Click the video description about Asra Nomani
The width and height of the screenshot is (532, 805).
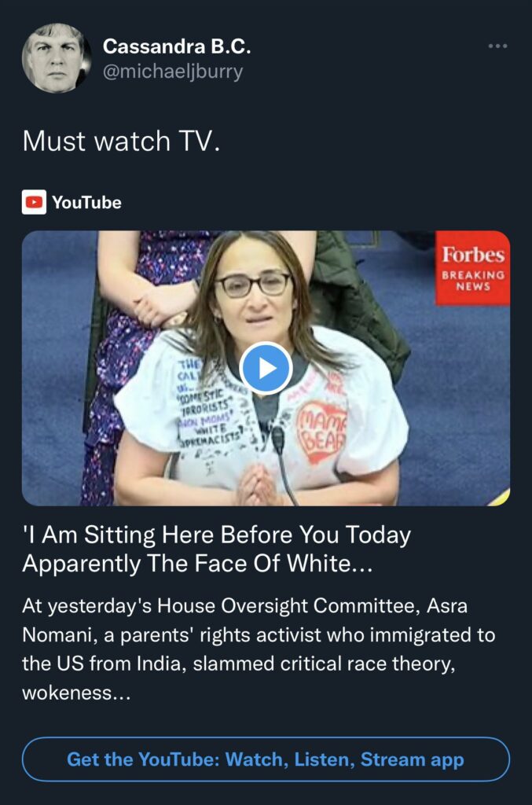(259, 649)
